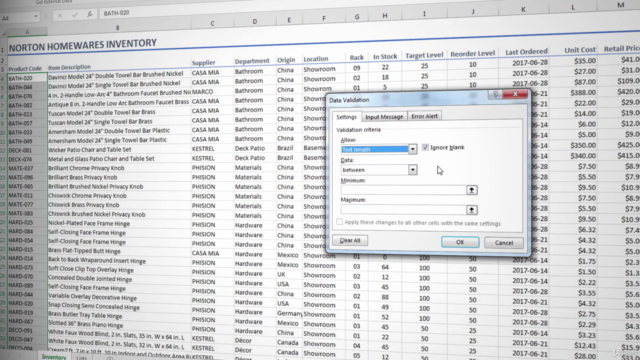Viewport: 640px width, 360px height.
Task: Select column D header
Action: (255, 21)
